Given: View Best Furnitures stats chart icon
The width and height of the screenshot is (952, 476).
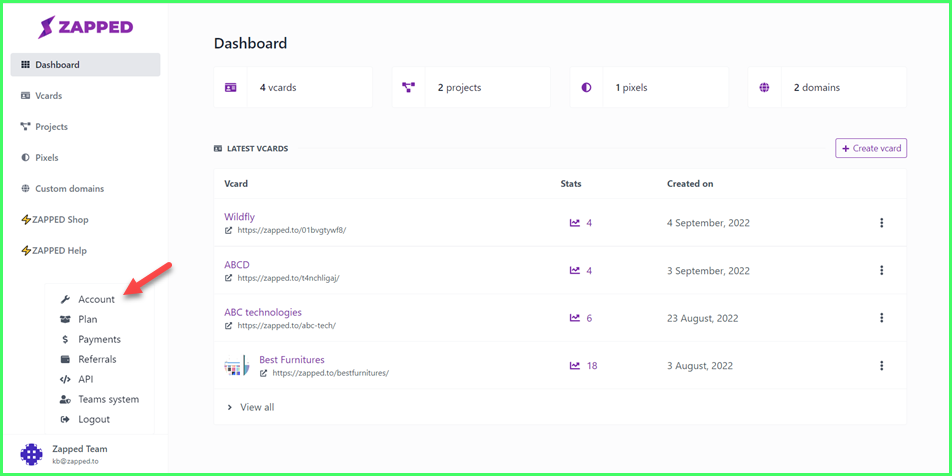Looking at the screenshot, I should (x=574, y=366).
